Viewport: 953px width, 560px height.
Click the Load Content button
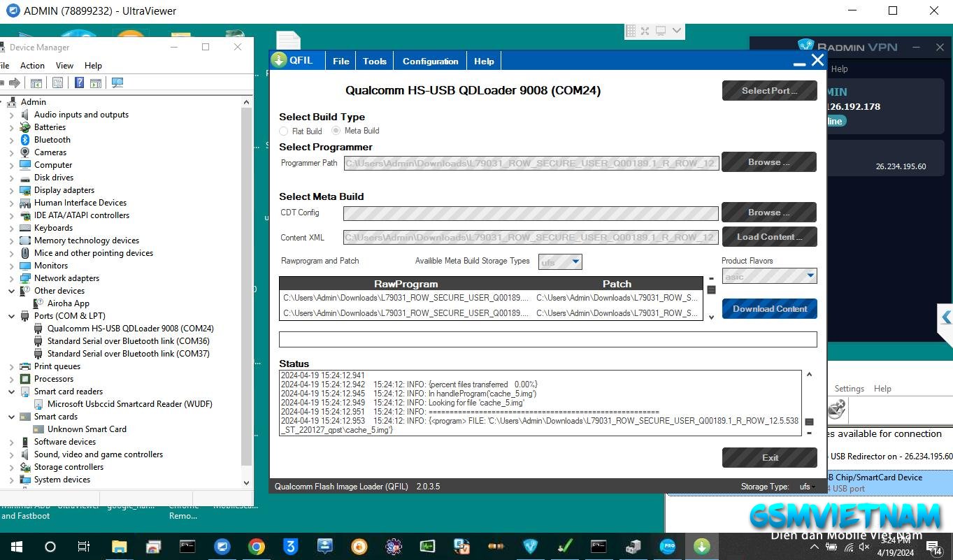point(769,236)
